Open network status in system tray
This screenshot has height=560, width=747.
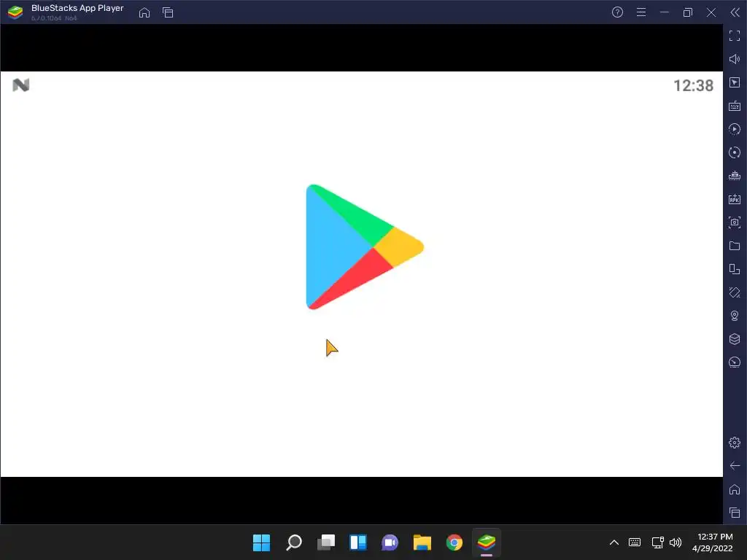coord(657,542)
